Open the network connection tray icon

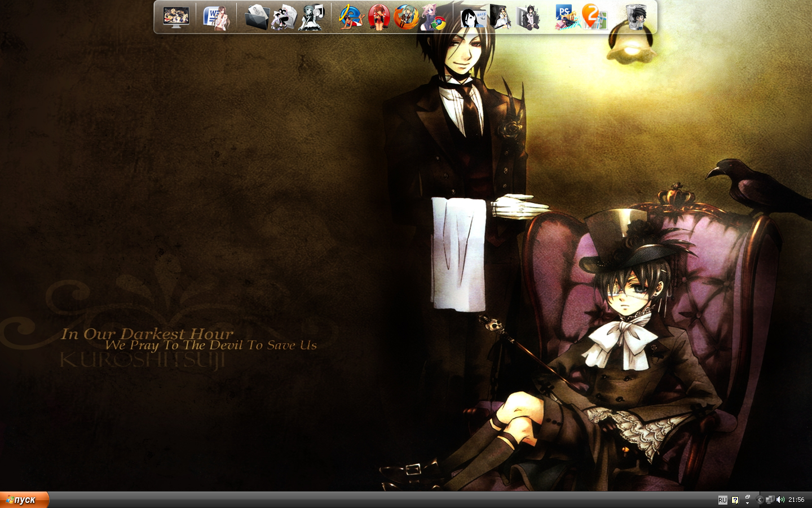pyautogui.click(x=770, y=500)
